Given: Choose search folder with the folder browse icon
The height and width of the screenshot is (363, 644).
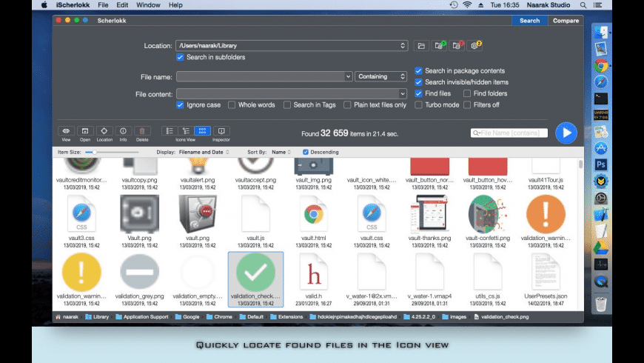Looking at the screenshot, I should [x=421, y=46].
